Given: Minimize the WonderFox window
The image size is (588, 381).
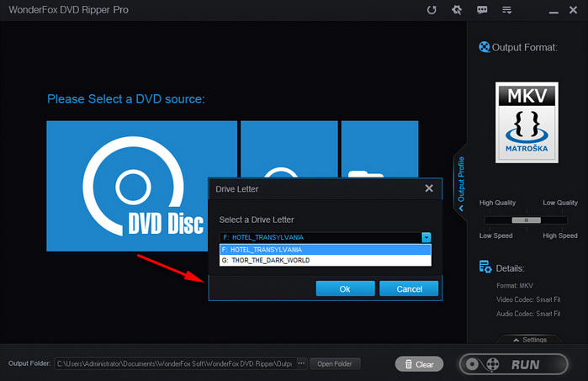Looking at the screenshot, I should [x=554, y=11].
